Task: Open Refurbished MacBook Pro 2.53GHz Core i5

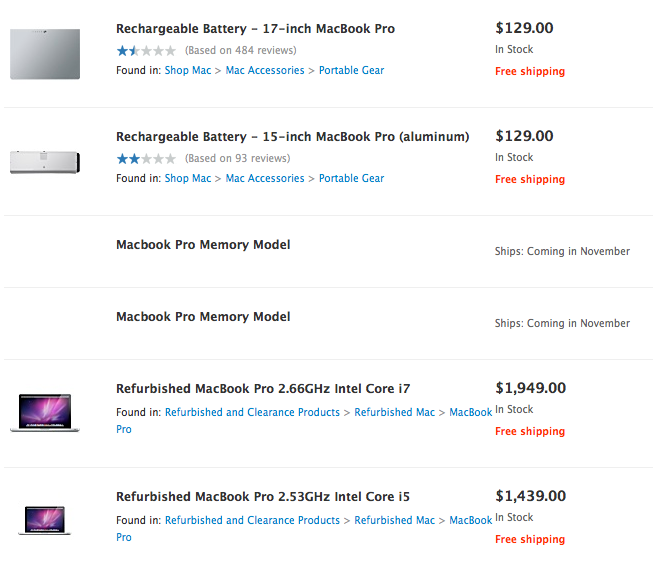Action: click(x=263, y=497)
